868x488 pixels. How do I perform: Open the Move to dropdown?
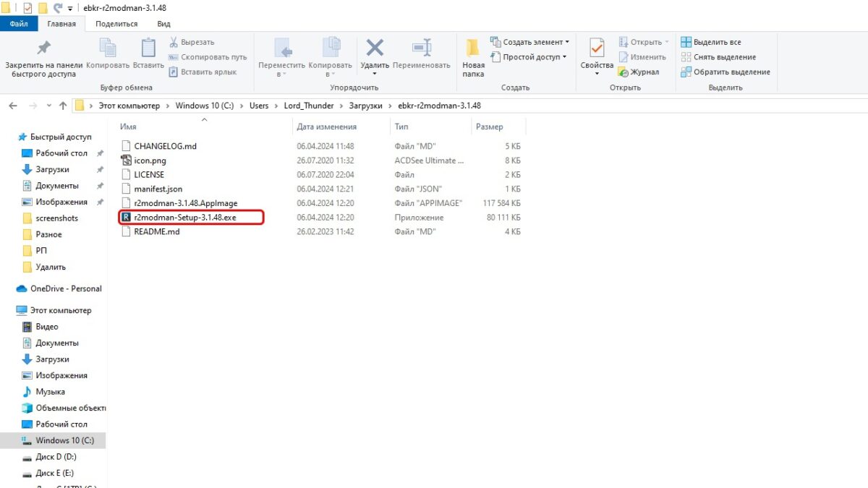point(283,69)
